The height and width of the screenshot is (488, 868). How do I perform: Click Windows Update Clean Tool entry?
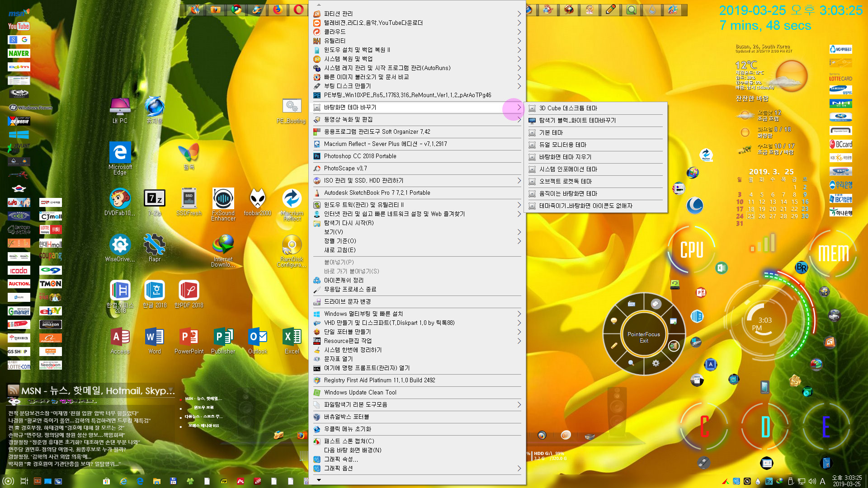tap(417, 392)
